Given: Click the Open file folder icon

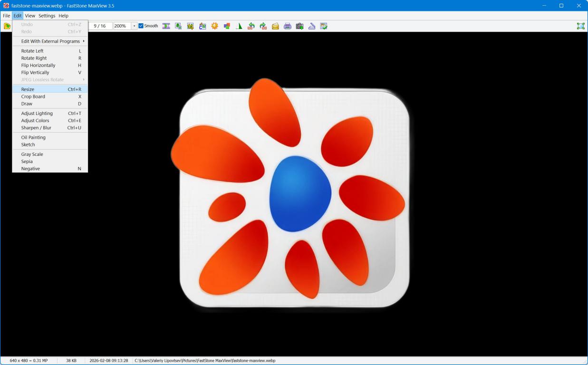Looking at the screenshot, I should (7, 26).
